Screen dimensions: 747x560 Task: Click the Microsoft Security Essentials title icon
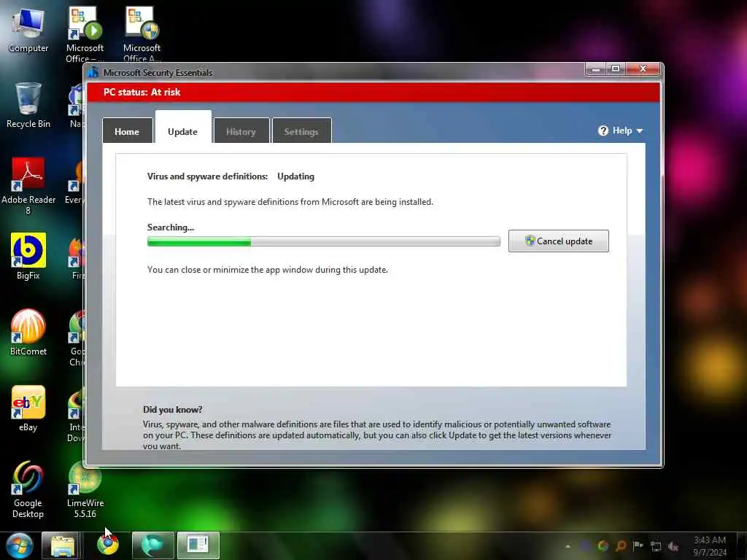point(93,72)
